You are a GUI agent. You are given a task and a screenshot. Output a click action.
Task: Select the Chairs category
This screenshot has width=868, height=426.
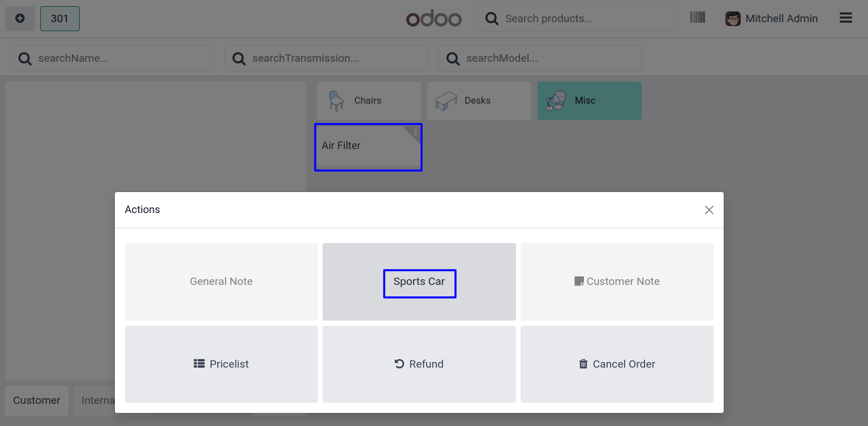tap(368, 101)
